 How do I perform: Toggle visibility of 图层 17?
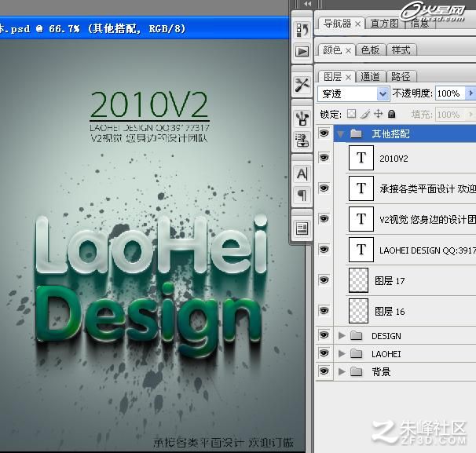324,279
